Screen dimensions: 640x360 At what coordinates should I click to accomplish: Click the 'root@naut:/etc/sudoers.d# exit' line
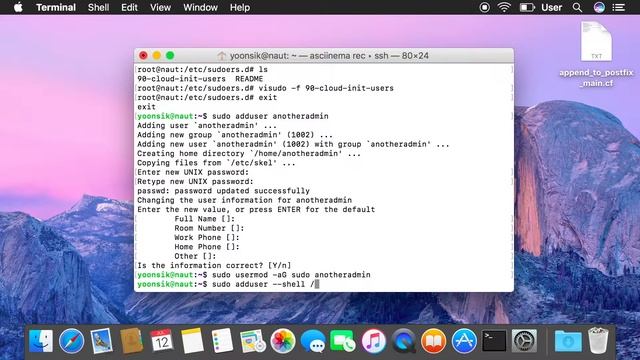[207, 98]
